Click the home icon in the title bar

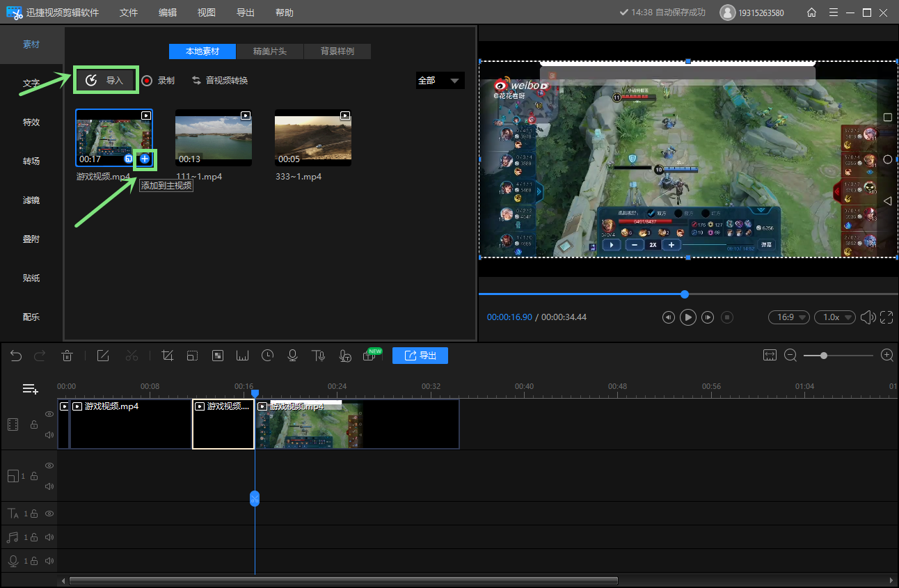811,13
